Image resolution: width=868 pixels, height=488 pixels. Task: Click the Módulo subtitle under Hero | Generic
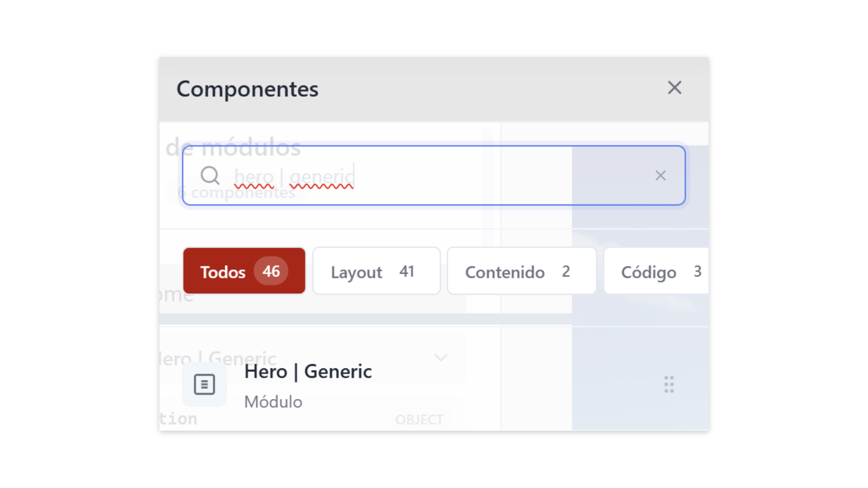pos(273,402)
